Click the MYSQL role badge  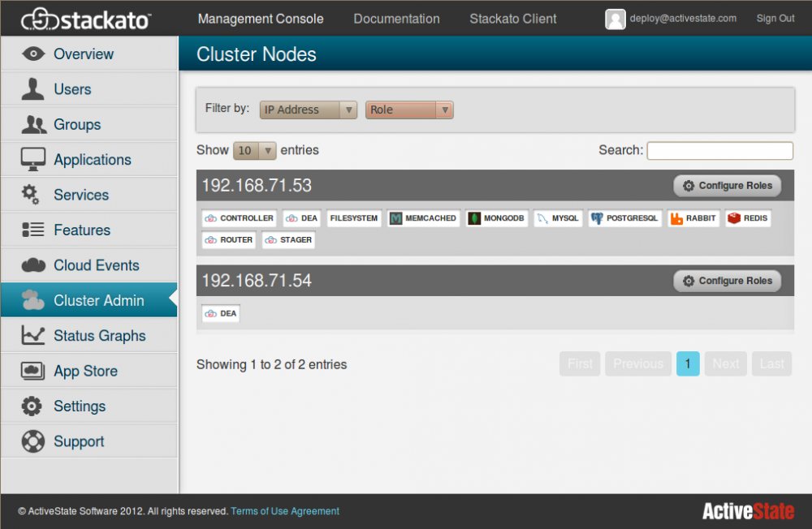(559, 218)
